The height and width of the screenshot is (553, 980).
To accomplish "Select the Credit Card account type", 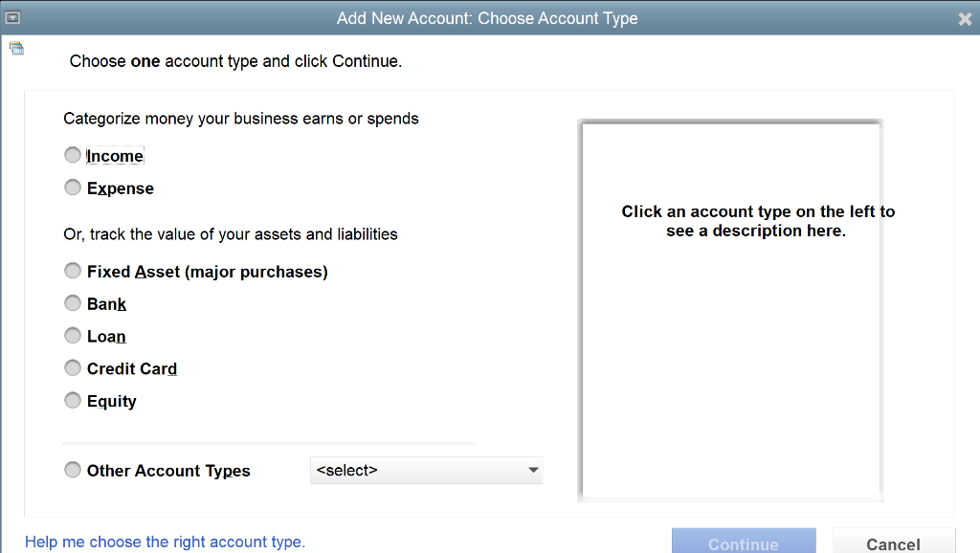I will (x=73, y=367).
